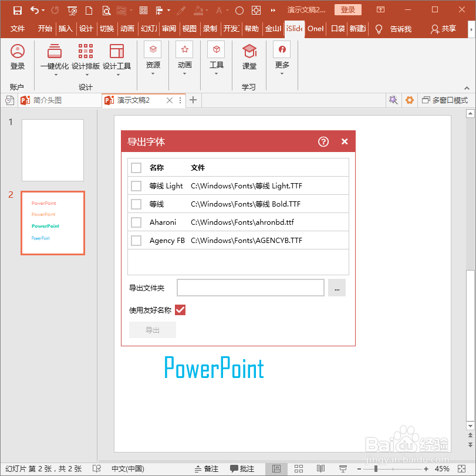Close the 导出字体 dialog
Image resolution: width=476 pixels, height=476 pixels.
click(345, 141)
